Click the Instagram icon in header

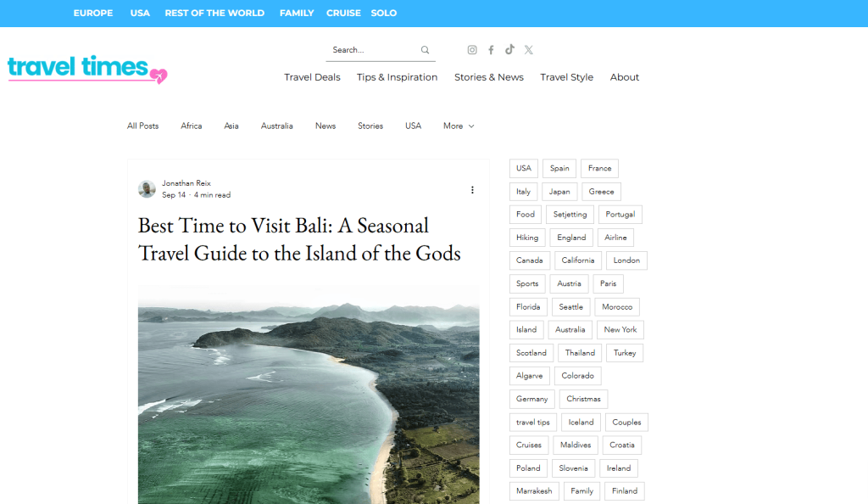tap(472, 50)
